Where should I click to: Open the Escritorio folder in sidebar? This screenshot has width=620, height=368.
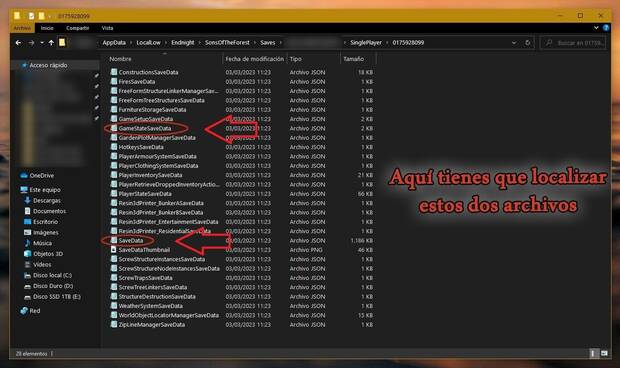[x=41, y=222]
